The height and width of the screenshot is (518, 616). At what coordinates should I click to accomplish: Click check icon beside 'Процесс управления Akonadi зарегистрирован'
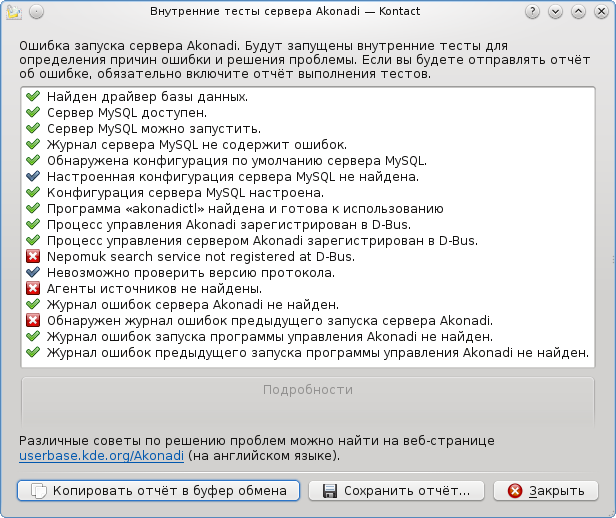pos(33,224)
